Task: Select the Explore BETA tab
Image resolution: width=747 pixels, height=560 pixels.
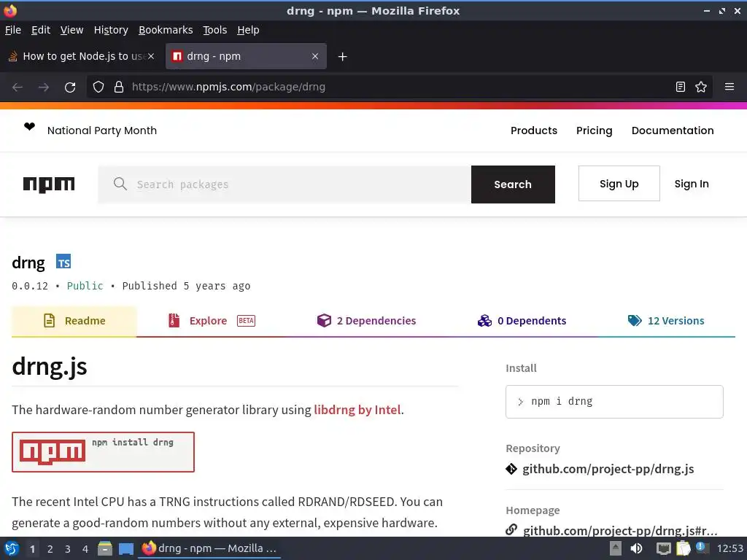Action: click(x=212, y=321)
